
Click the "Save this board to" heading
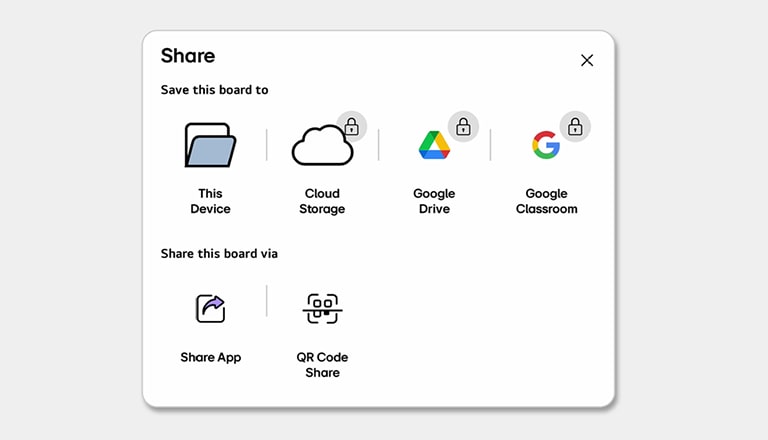tap(214, 90)
